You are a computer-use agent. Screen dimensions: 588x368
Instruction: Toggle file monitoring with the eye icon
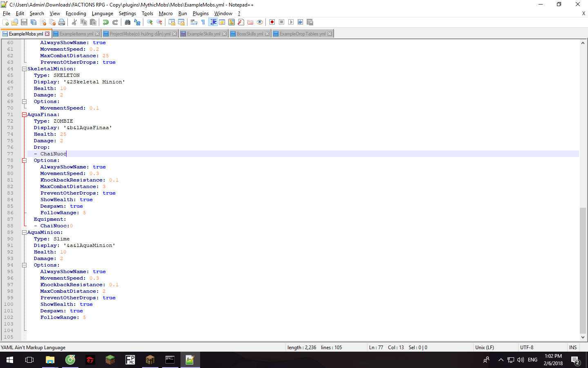(x=260, y=22)
